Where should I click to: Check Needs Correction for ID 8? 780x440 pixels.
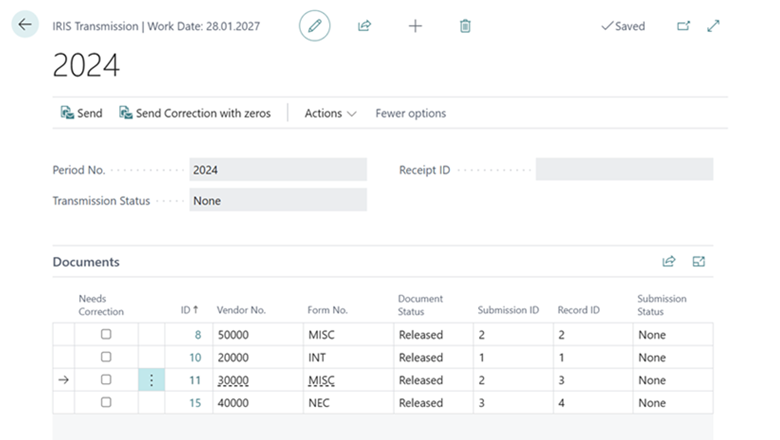tap(106, 335)
